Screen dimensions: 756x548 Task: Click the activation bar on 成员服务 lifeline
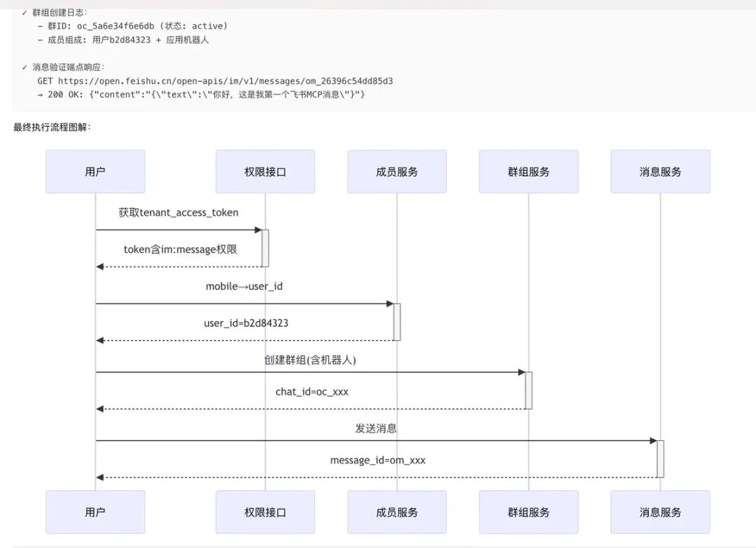(x=397, y=322)
